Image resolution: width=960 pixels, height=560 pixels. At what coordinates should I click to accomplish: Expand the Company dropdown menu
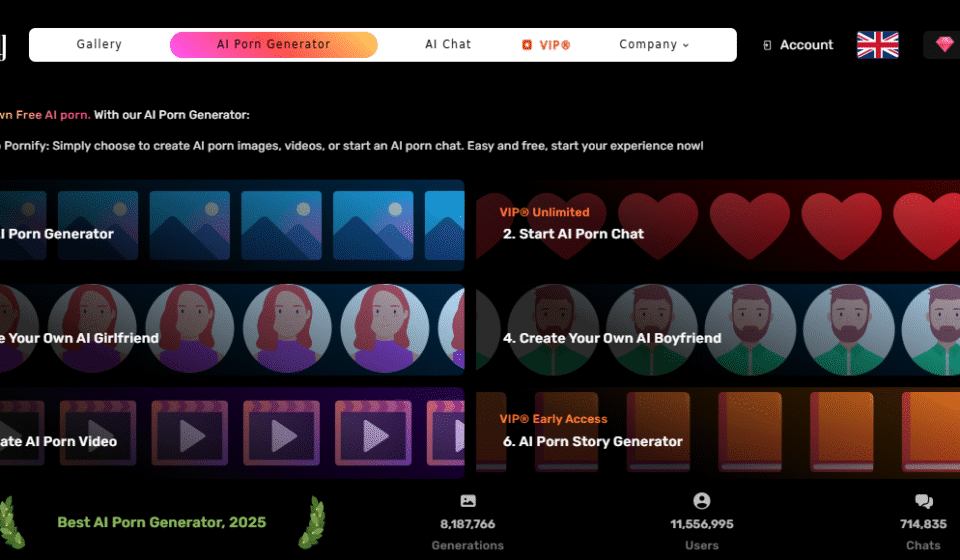point(654,45)
